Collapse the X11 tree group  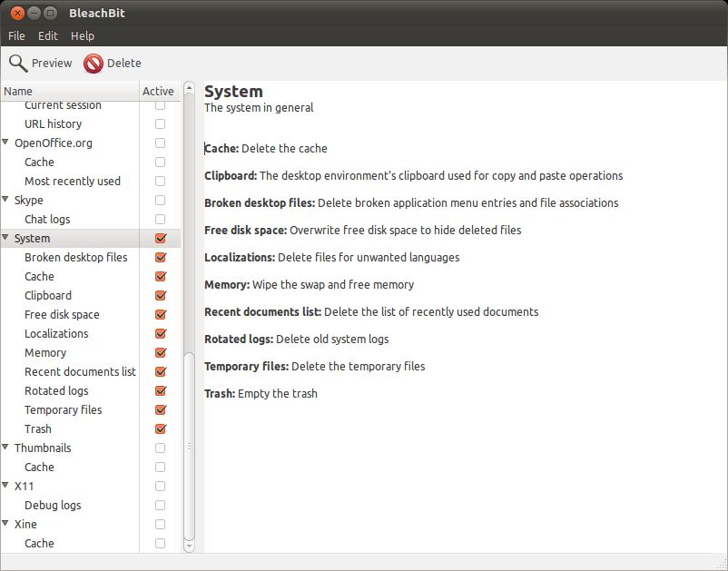(5, 485)
